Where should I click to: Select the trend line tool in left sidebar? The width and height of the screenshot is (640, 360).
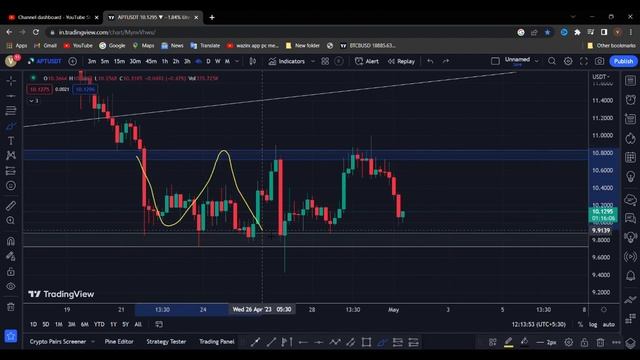click(x=11, y=96)
